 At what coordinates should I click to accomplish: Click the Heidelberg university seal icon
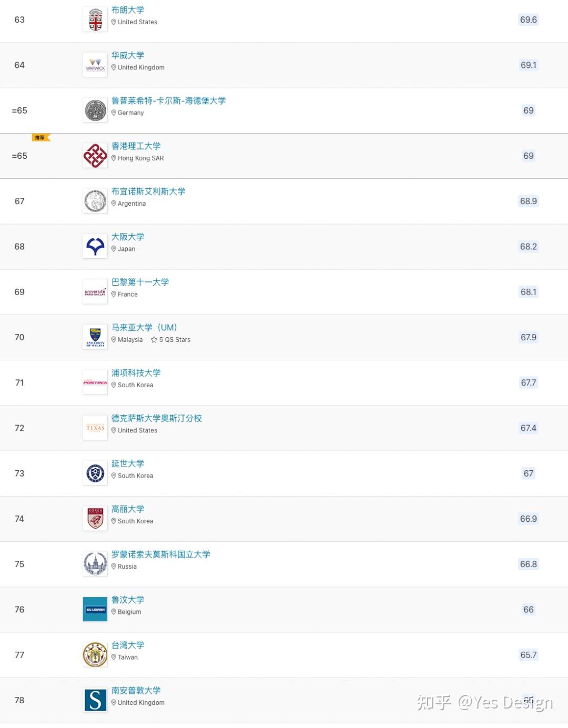point(95,110)
